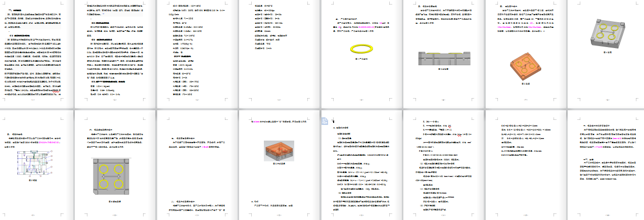Select the yellow ring part figure
644x220 pixels.
click(x=360, y=49)
